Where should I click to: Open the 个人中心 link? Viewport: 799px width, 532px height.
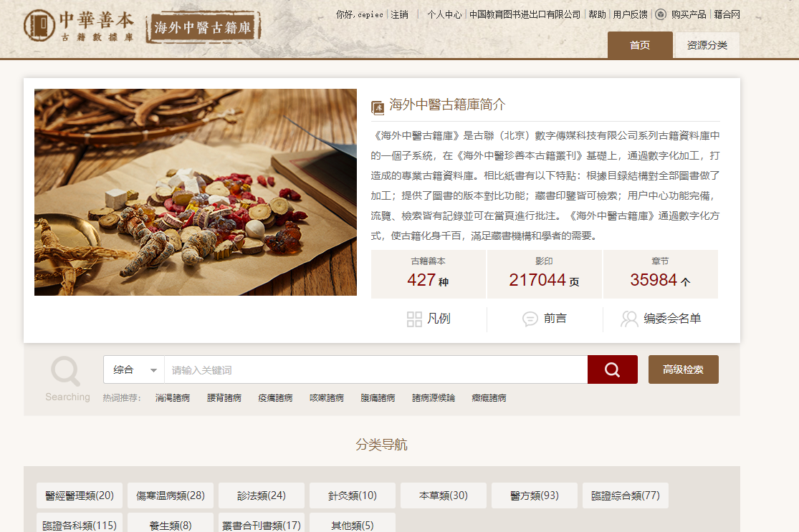point(444,15)
